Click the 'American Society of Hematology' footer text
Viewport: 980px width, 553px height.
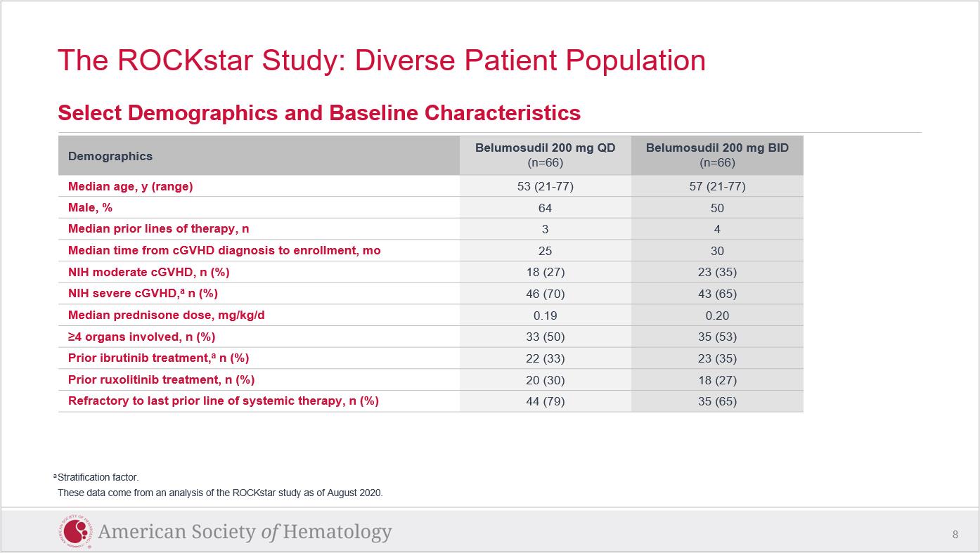tap(245, 532)
